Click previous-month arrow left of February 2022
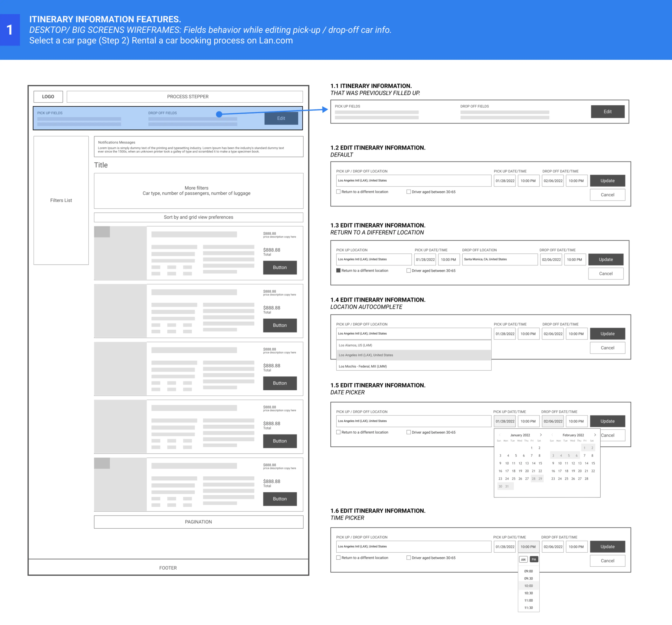The width and height of the screenshot is (672, 625). [x=552, y=435]
